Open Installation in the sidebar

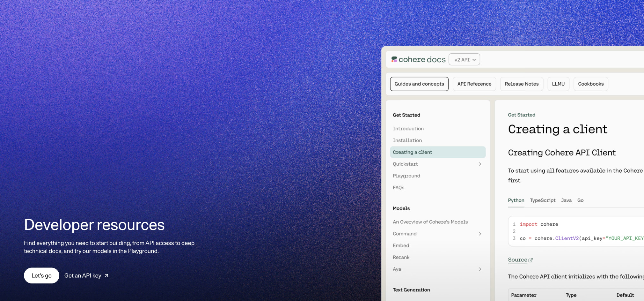tap(407, 140)
